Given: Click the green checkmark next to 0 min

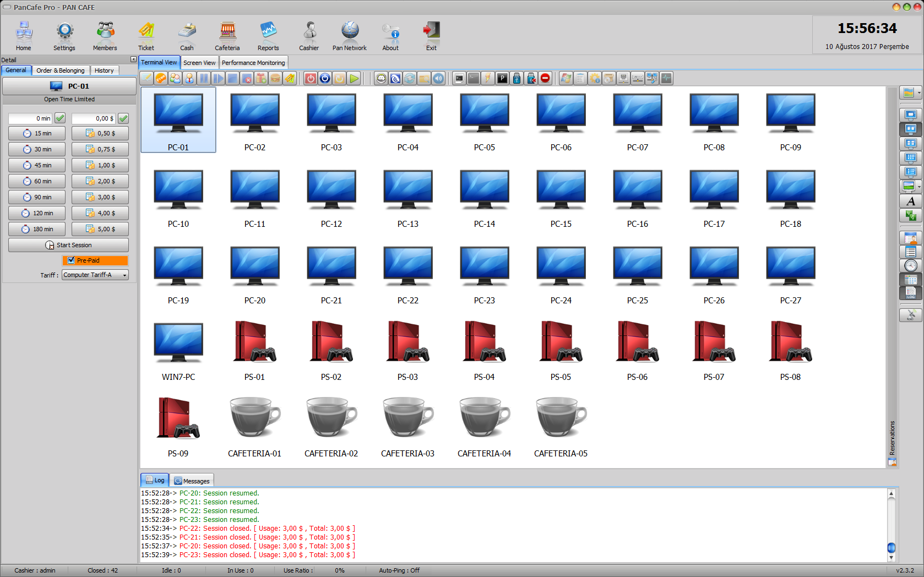Looking at the screenshot, I should tap(59, 118).
